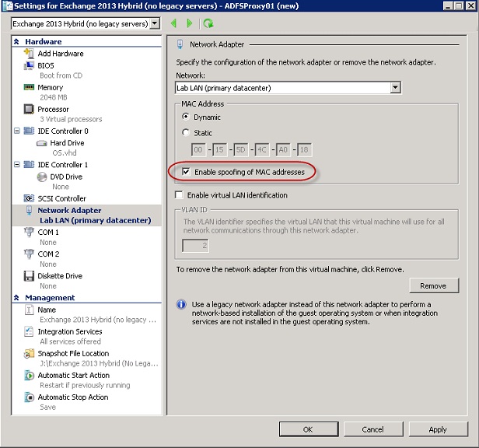
Task: Open the Name management setting
Action: (x=47, y=310)
